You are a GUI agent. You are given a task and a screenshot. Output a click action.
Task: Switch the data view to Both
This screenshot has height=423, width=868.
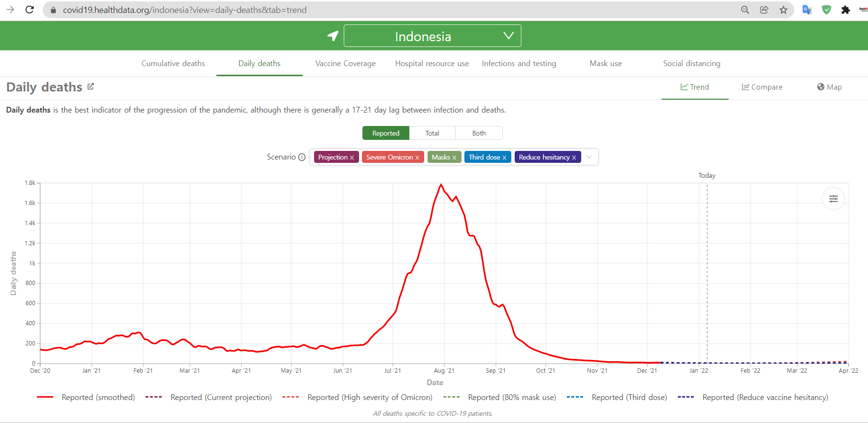479,133
